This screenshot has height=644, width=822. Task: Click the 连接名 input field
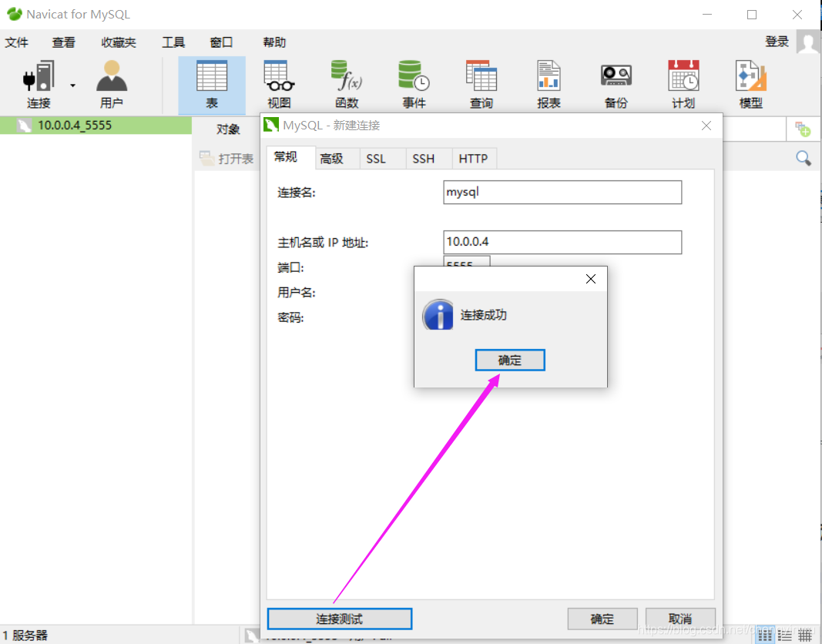[x=562, y=193]
